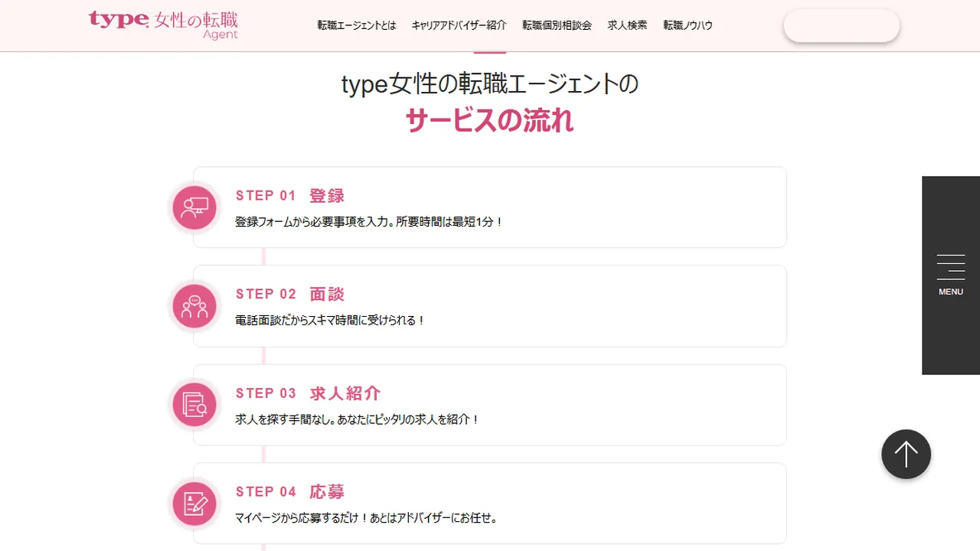
Task: Click the STEP 04 応募 heading
Action: [290, 492]
